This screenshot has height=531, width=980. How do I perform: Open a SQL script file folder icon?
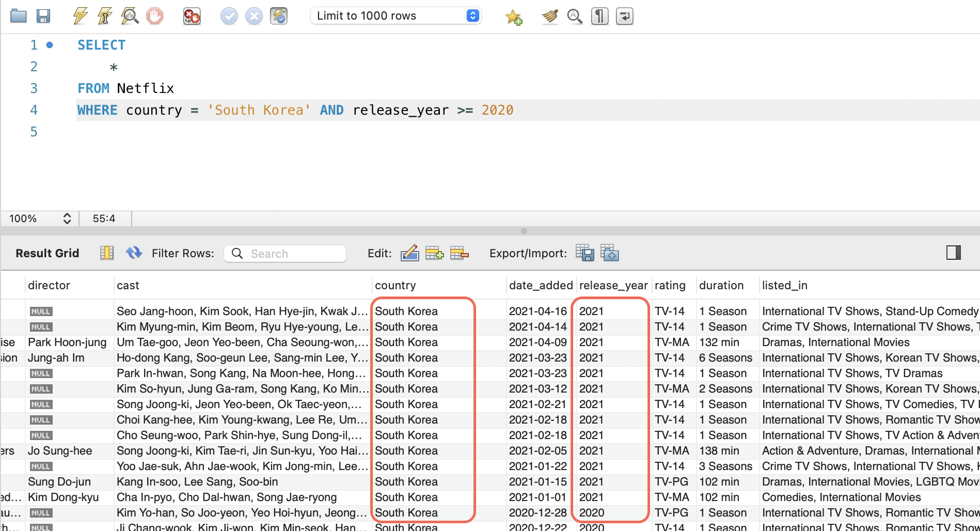(19, 16)
